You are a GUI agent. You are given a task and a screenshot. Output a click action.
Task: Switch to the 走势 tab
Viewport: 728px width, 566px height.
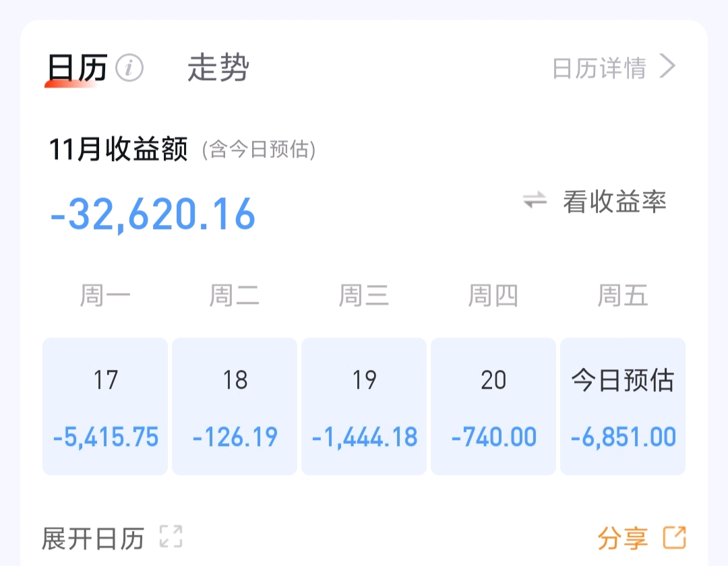pos(218,68)
